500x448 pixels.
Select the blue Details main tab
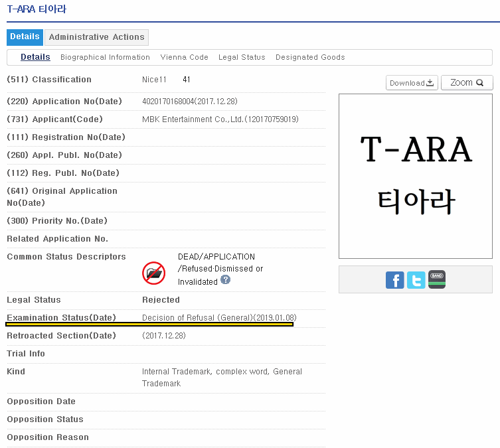(x=25, y=37)
